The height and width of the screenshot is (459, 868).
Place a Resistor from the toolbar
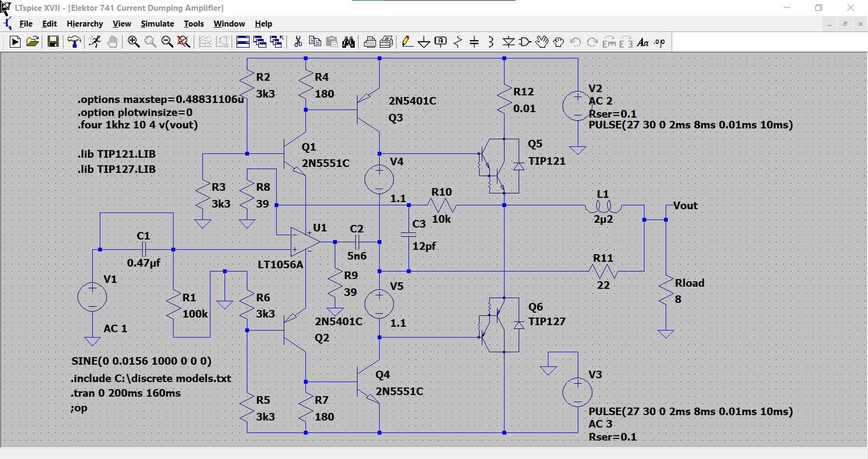click(458, 42)
